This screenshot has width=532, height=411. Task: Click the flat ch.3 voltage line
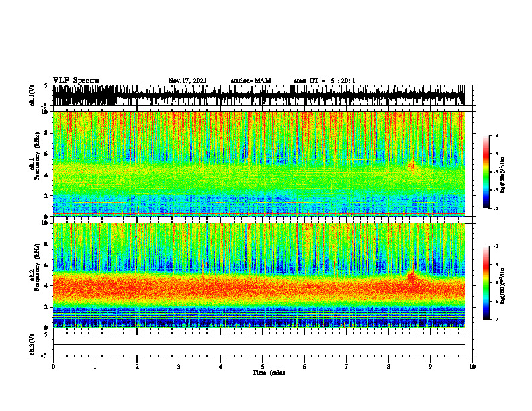pyautogui.click(x=259, y=345)
